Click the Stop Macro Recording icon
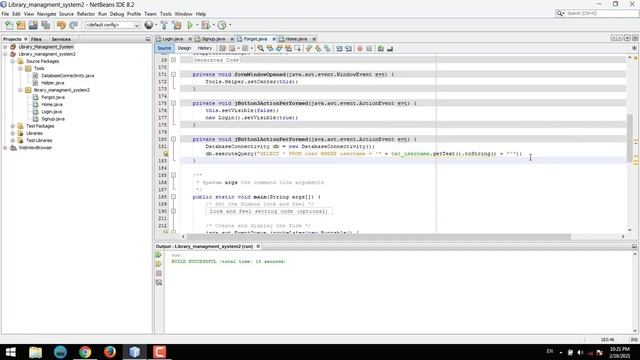Image resolution: width=640 pixels, height=360 pixels. pos(369,49)
